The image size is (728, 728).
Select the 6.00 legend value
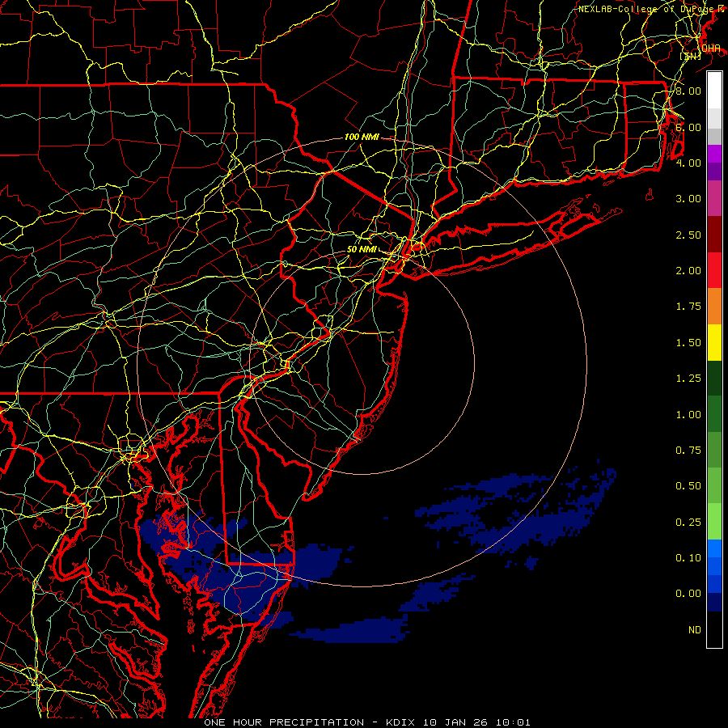pyautogui.click(x=688, y=127)
